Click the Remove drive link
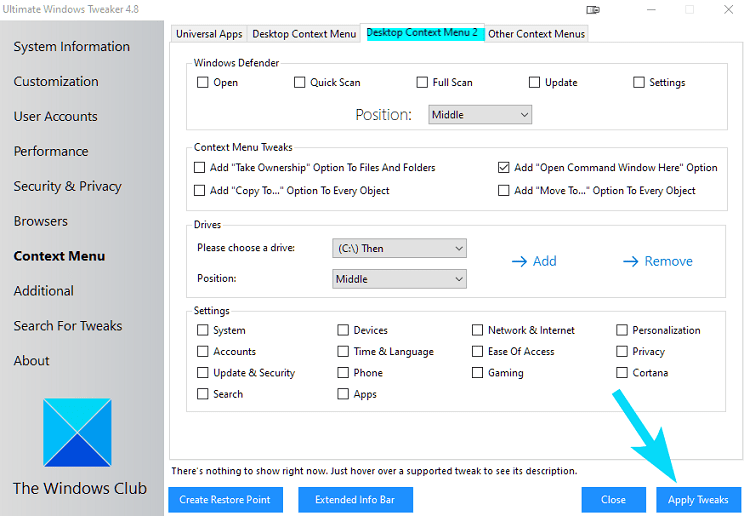Image resolution: width=744 pixels, height=516 pixels. [658, 262]
